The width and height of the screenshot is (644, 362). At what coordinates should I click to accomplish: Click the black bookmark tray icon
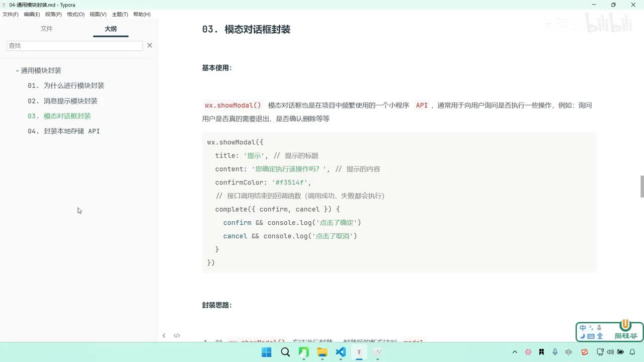541,352
